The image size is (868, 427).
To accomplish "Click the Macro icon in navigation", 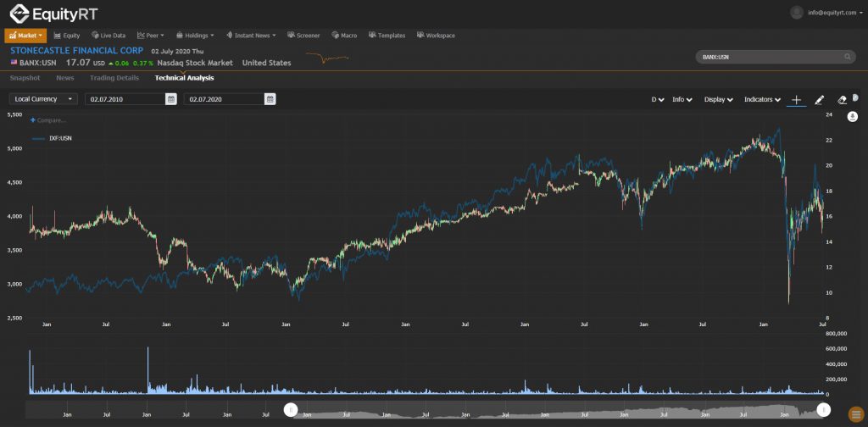I will pos(336,36).
